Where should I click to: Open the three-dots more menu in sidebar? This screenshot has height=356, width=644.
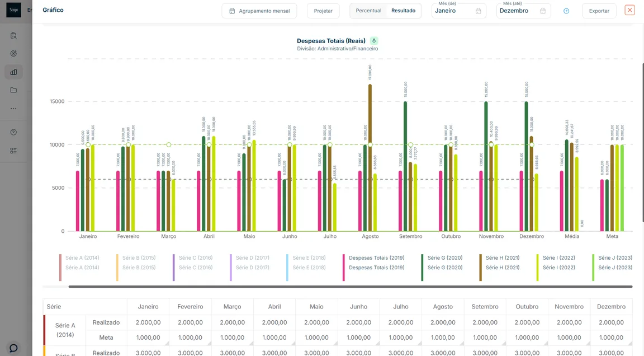coord(13,109)
